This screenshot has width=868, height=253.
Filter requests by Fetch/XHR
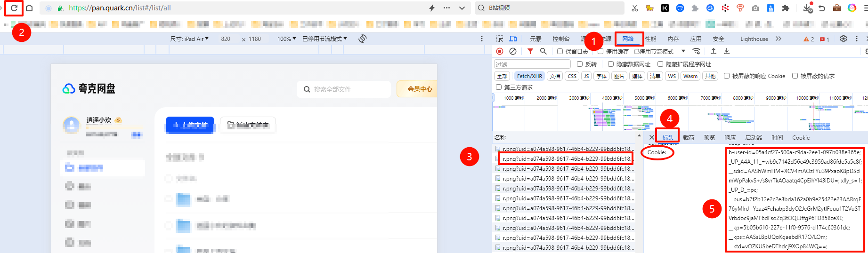point(529,76)
